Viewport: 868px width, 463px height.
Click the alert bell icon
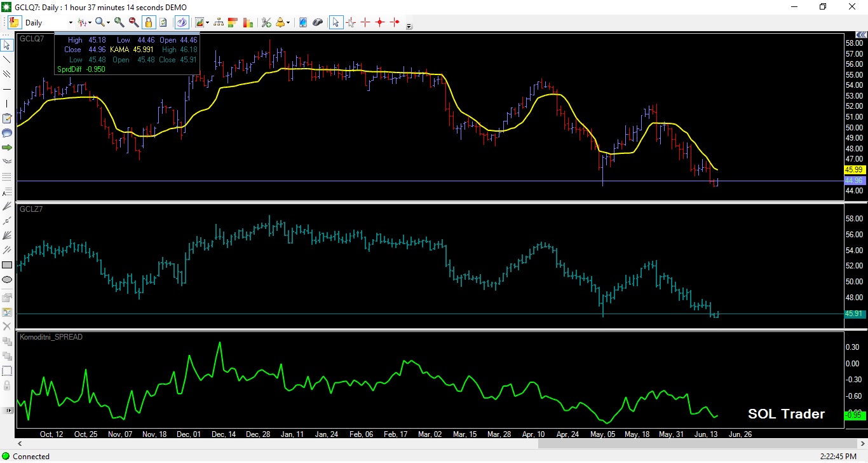[280, 22]
